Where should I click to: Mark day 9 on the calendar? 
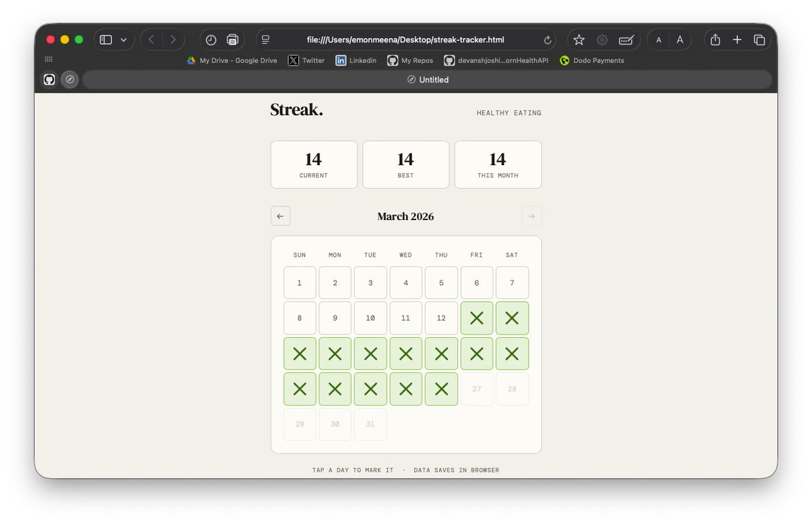(x=335, y=318)
